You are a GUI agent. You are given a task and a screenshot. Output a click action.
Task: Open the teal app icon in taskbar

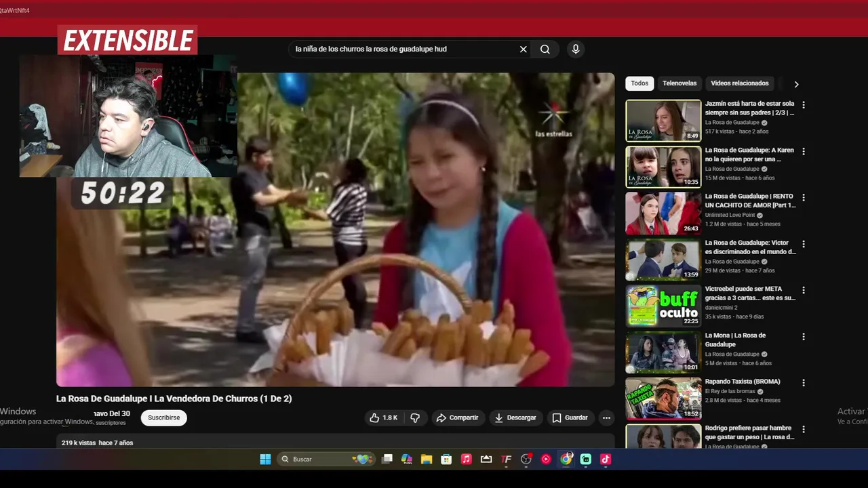coord(586,460)
